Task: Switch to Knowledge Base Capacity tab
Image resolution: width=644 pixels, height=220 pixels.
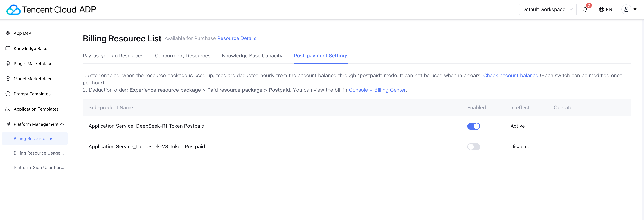Action: point(252,56)
